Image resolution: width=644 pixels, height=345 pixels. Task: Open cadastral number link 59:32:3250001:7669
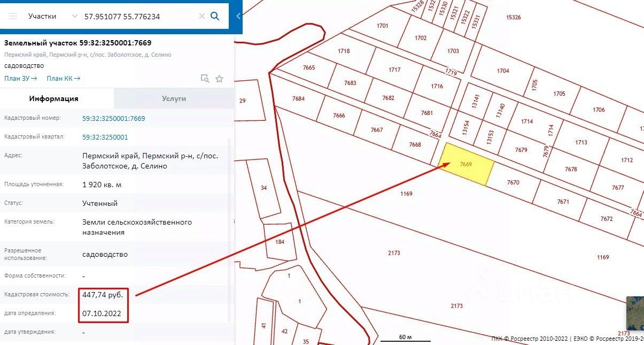(113, 118)
